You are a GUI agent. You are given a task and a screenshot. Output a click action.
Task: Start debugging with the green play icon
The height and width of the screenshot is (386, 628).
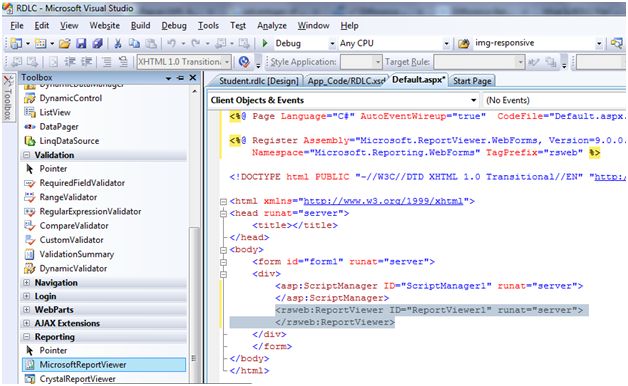tap(265, 43)
